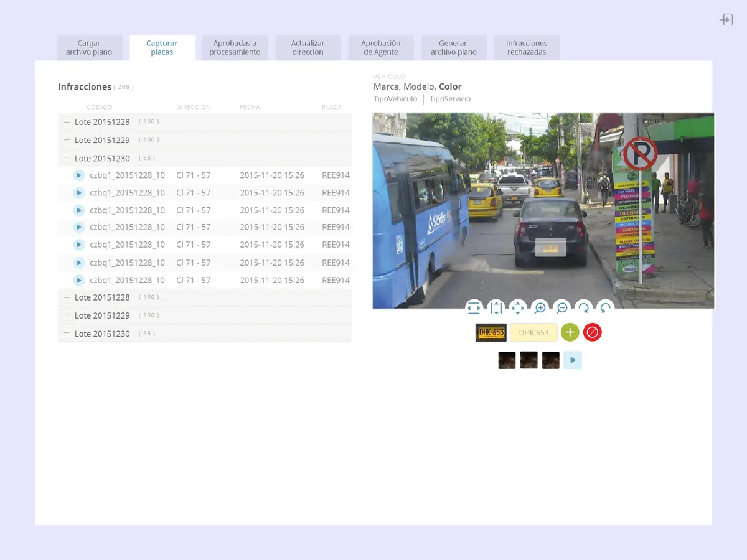The height and width of the screenshot is (560, 747).
Task: Show the Infracciones rechazadas tab
Action: pyautogui.click(x=527, y=48)
